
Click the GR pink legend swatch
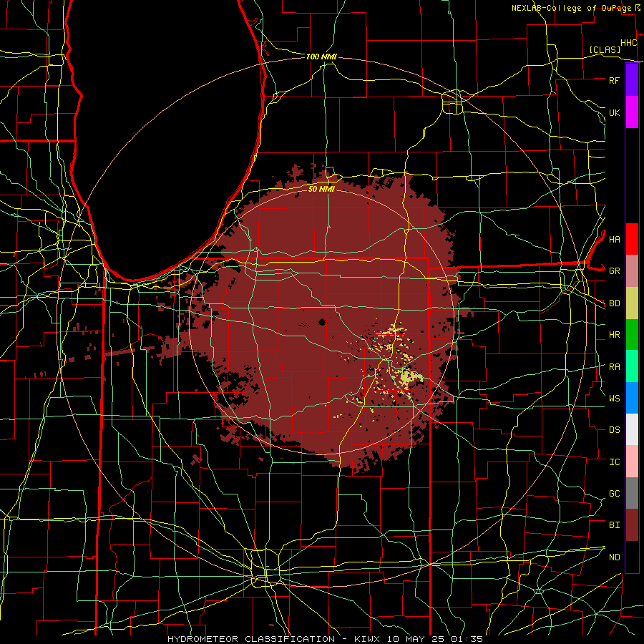click(632, 271)
